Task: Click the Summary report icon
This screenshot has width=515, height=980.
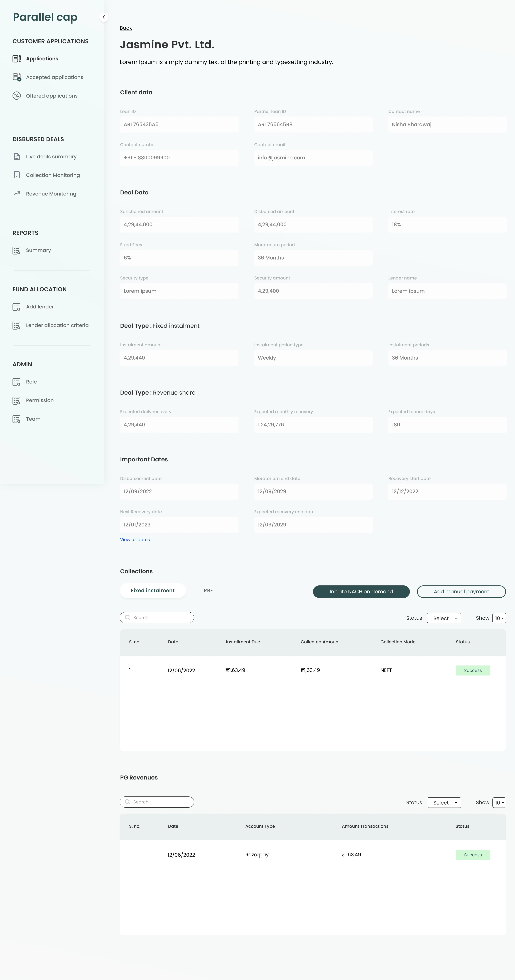Action: click(17, 250)
